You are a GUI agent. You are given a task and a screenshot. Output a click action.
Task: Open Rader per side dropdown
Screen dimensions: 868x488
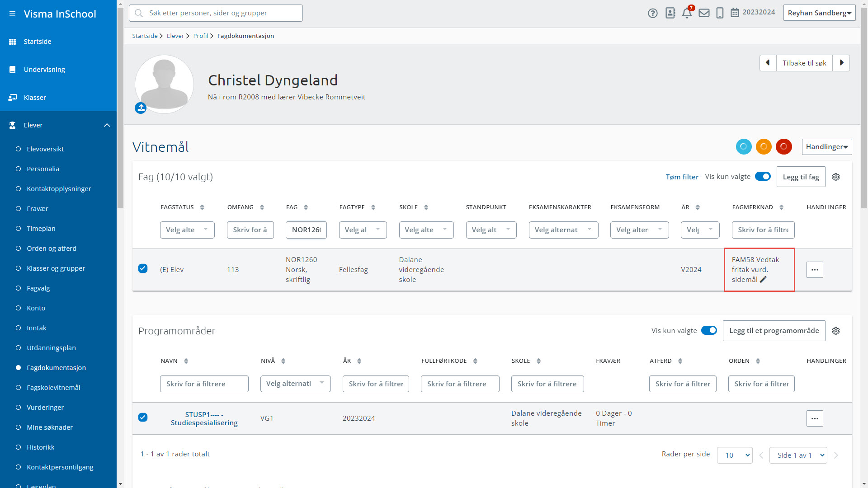pyautogui.click(x=735, y=455)
